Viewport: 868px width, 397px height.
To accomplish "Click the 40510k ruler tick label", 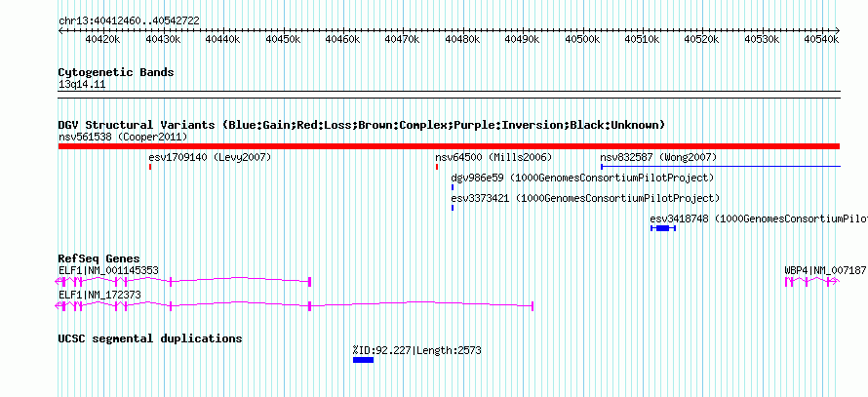I will click(642, 39).
